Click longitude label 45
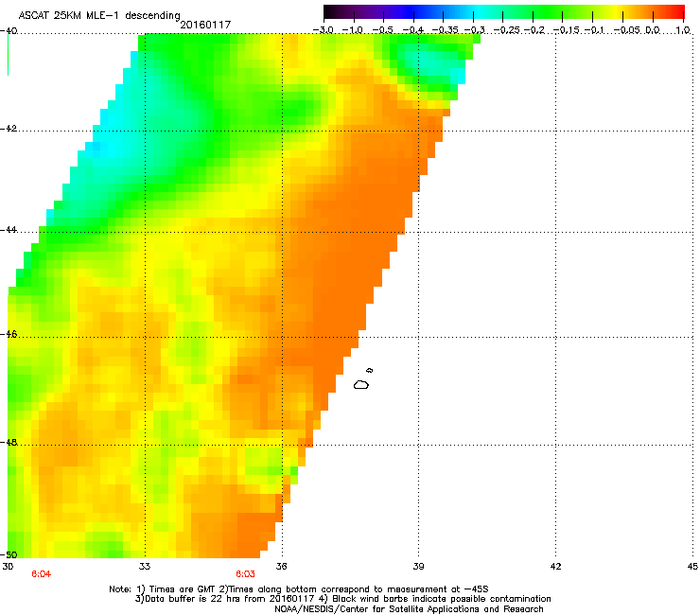Viewport: 700px width, 615px height. coord(692,567)
